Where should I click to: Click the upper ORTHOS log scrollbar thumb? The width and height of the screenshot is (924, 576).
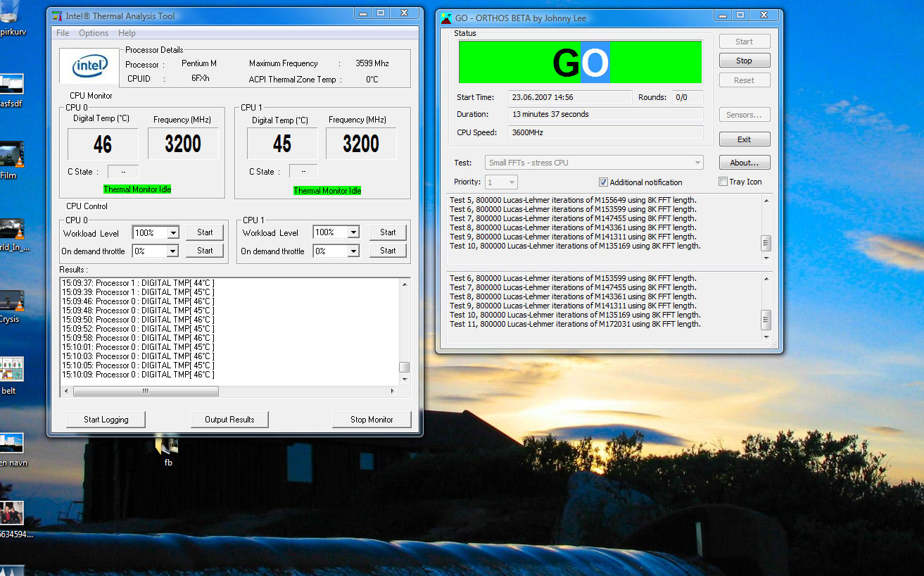[x=766, y=243]
